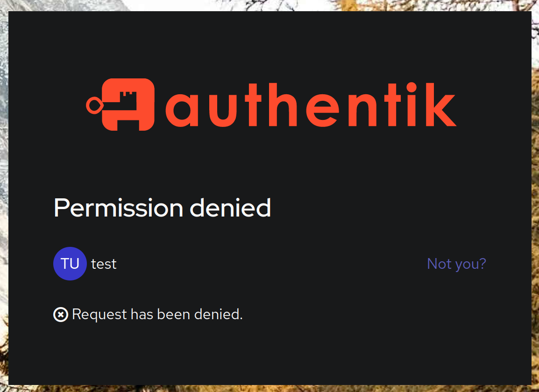
Task: Click the word "Permission" in the heading
Action: click(119, 208)
